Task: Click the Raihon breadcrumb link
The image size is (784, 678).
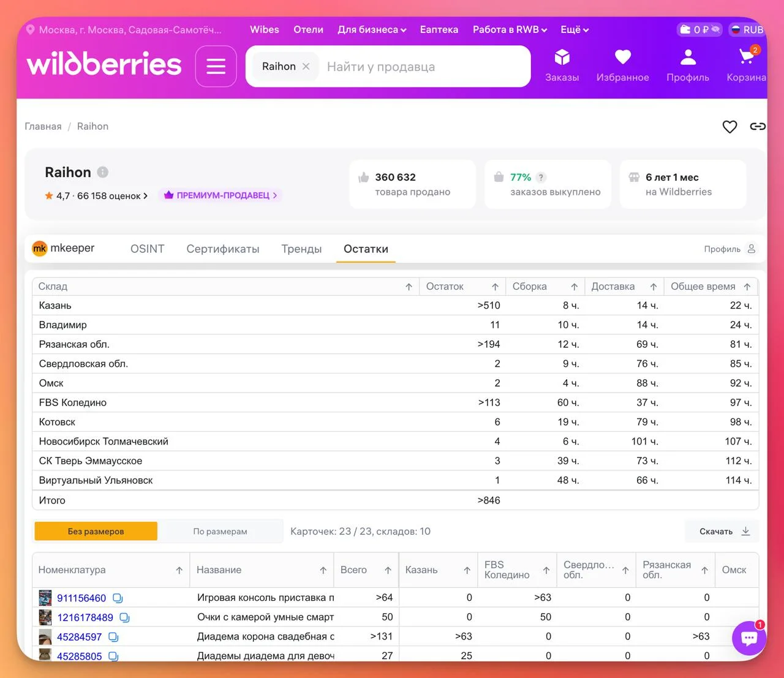Action: 92,126
